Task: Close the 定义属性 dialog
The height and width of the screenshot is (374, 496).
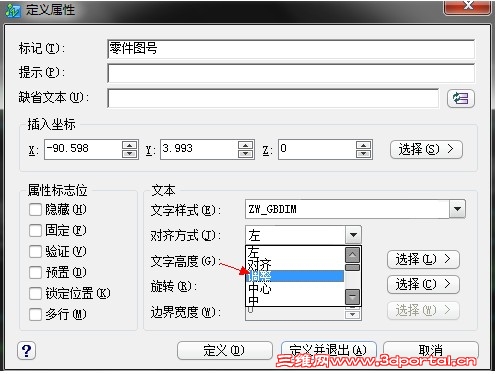Action: pos(468,7)
